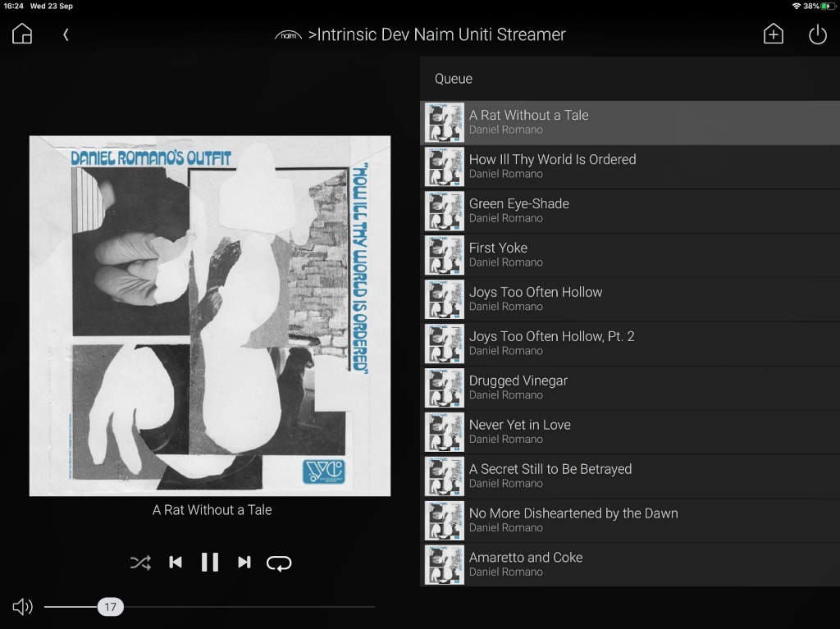Play 'Never Yet in Love' track

tap(630, 432)
